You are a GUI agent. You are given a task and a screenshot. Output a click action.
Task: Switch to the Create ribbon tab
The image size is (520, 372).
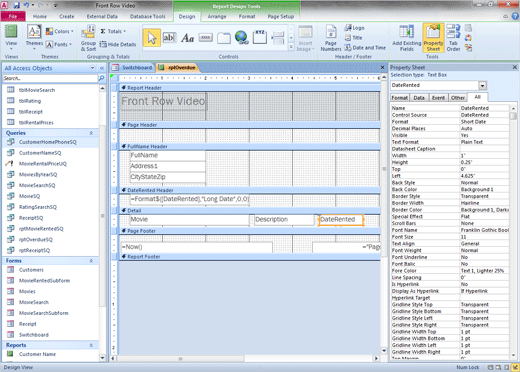[x=67, y=16]
